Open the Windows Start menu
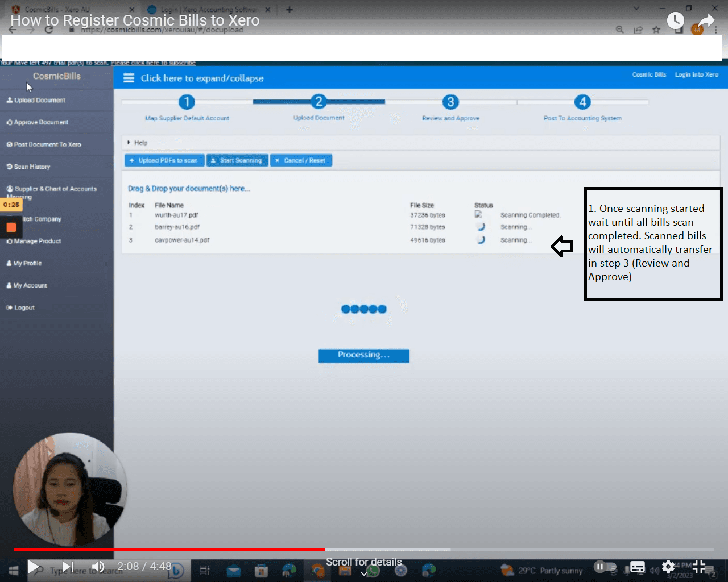 tap(14, 570)
